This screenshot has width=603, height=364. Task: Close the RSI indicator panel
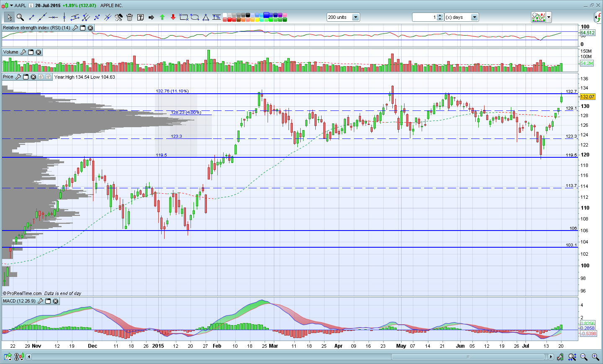90,28
